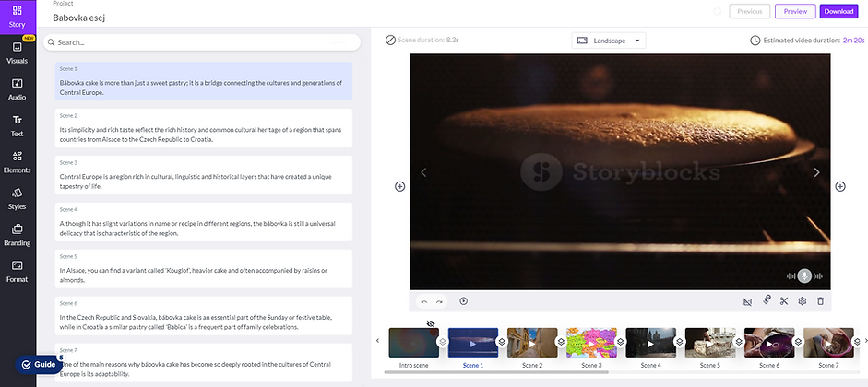
Task: Open the Audio panel
Action: (18, 89)
